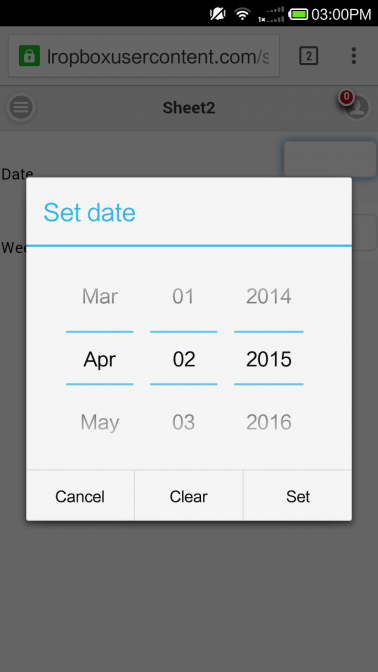The width and height of the screenshot is (378, 672).
Task: Open the user profile icon with badge
Action: pyautogui.click(x=357, y=106)
